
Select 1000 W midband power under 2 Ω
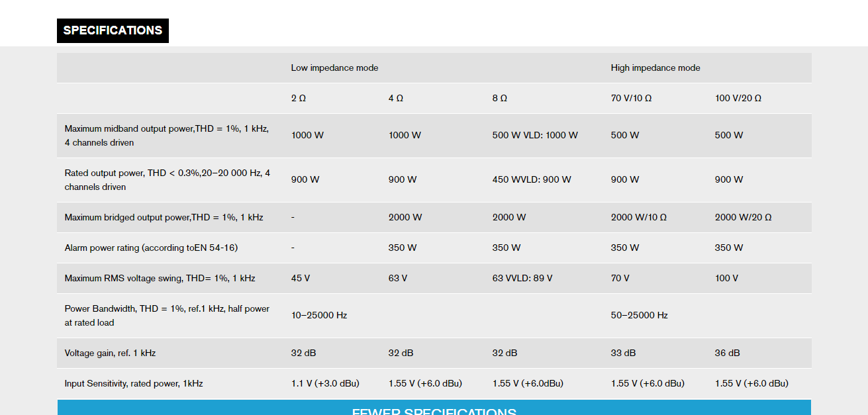tap(307, 136)
